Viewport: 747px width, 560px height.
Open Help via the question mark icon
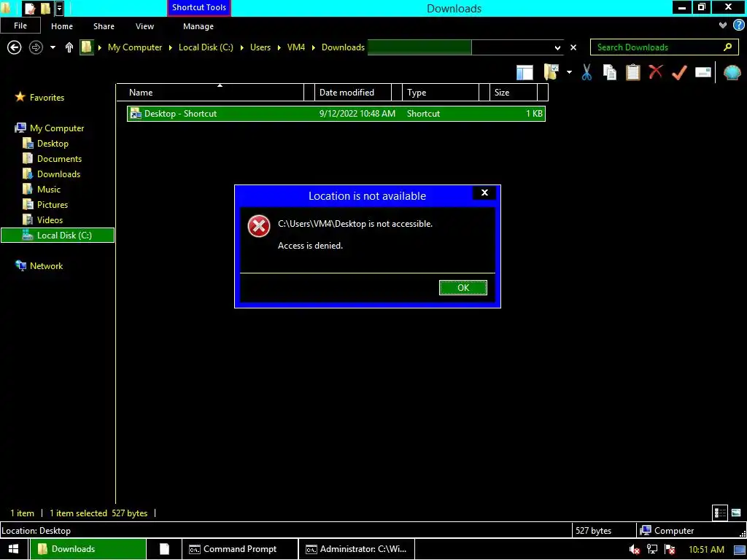[738, 26]
